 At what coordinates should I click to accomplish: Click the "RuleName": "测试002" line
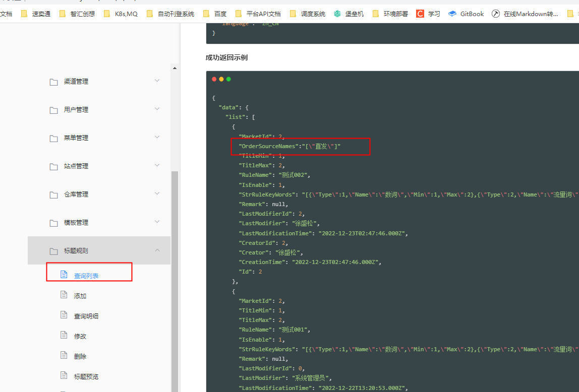pos(274,175)
